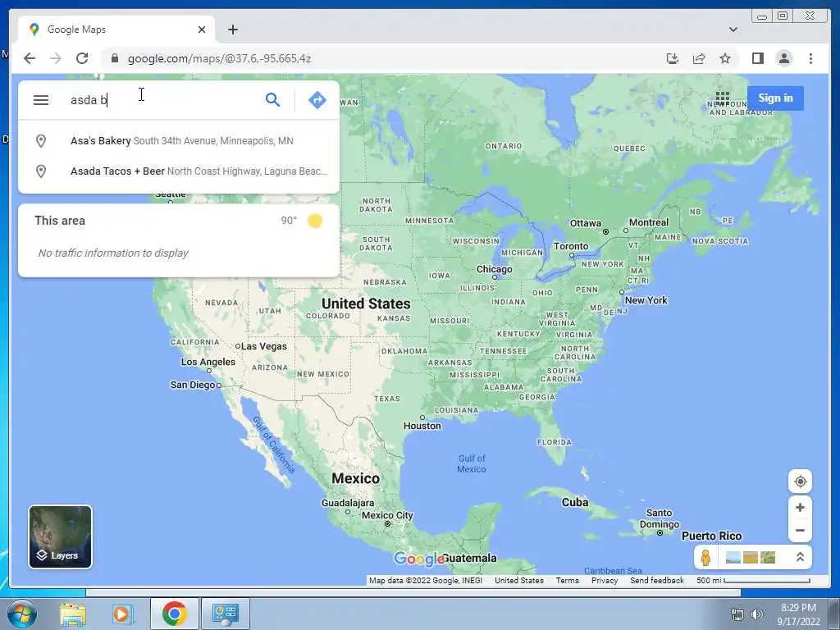Open a new tab with the plus button
Viewport: 840px width, 630px height.
pyautogui.click(x=232, y=30)
